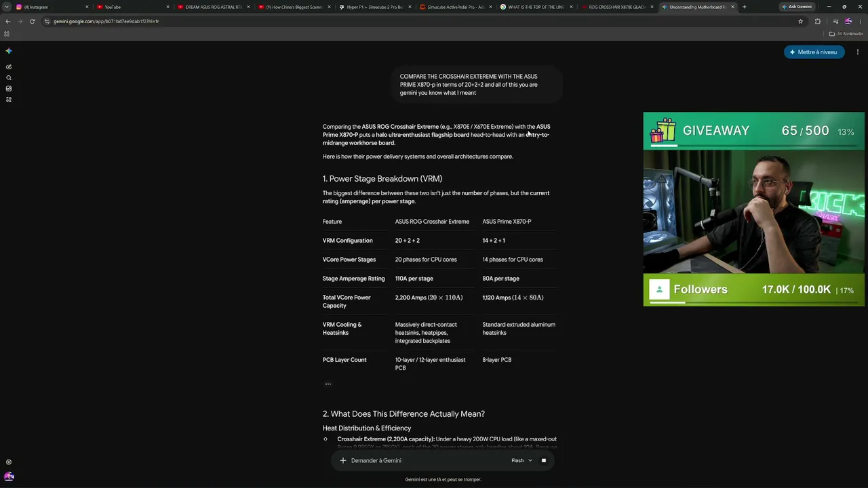Click the browser forward arrow

[20, 22]
